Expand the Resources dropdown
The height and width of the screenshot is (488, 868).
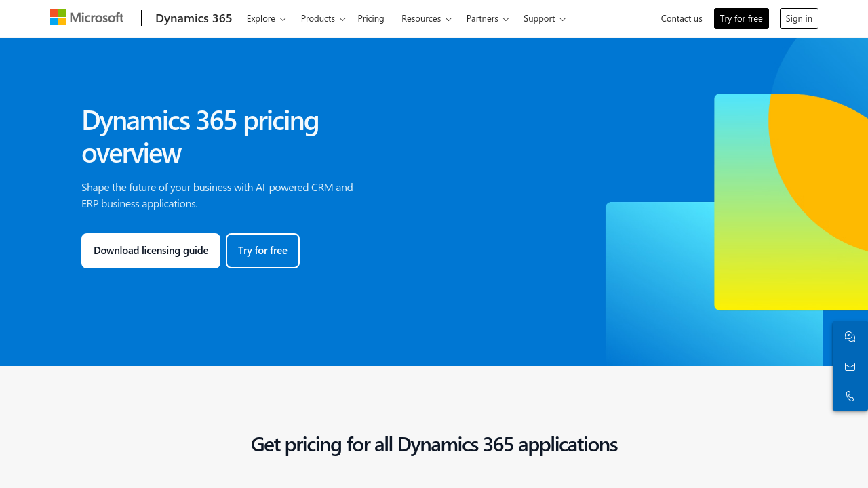click(426, 19)
